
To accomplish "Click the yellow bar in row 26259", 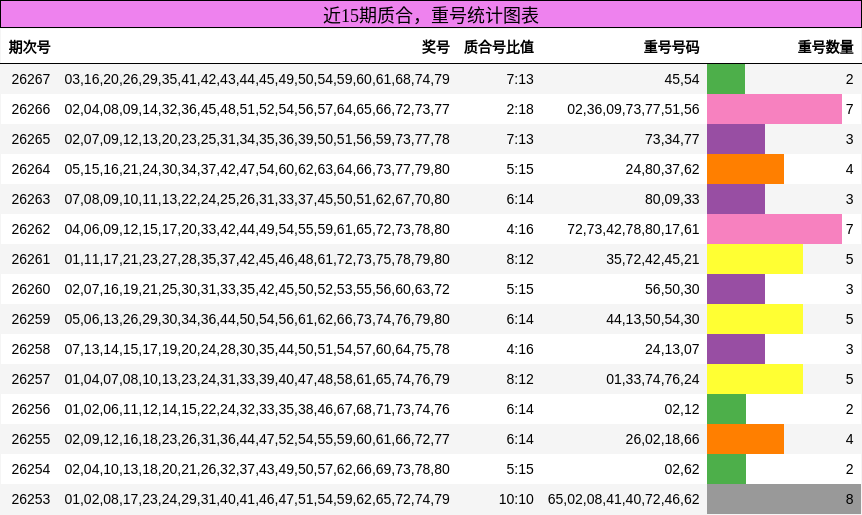I will click(755, 319).
